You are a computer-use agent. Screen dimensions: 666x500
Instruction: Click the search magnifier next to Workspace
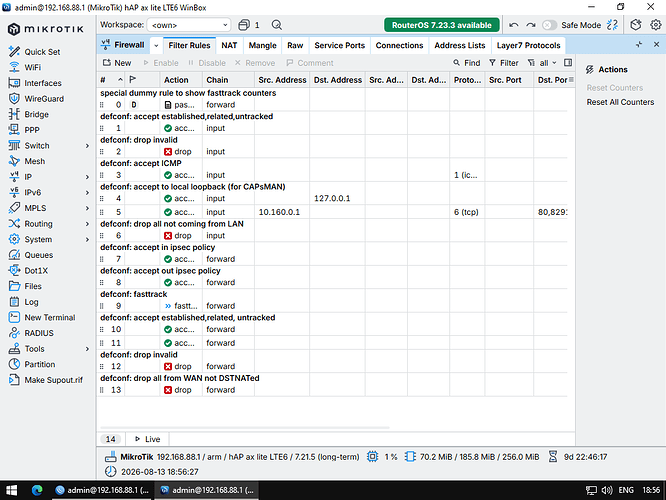[x=277, y=25]
